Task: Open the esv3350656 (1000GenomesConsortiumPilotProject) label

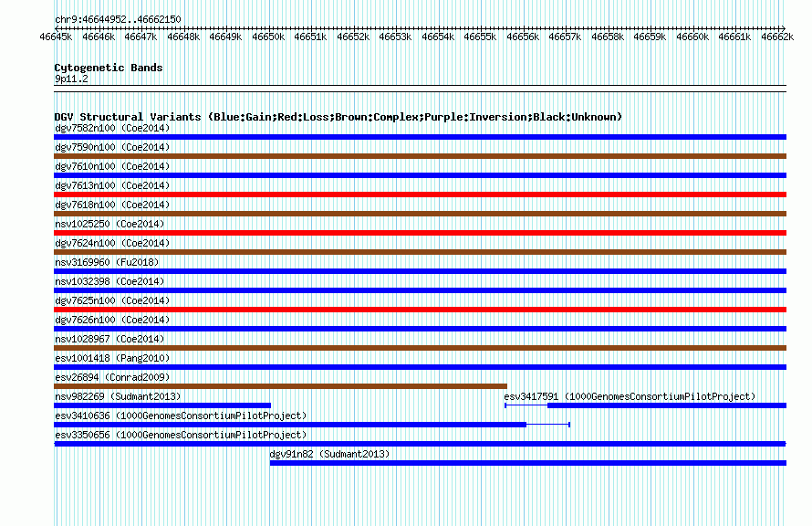Action: point(181,435)
